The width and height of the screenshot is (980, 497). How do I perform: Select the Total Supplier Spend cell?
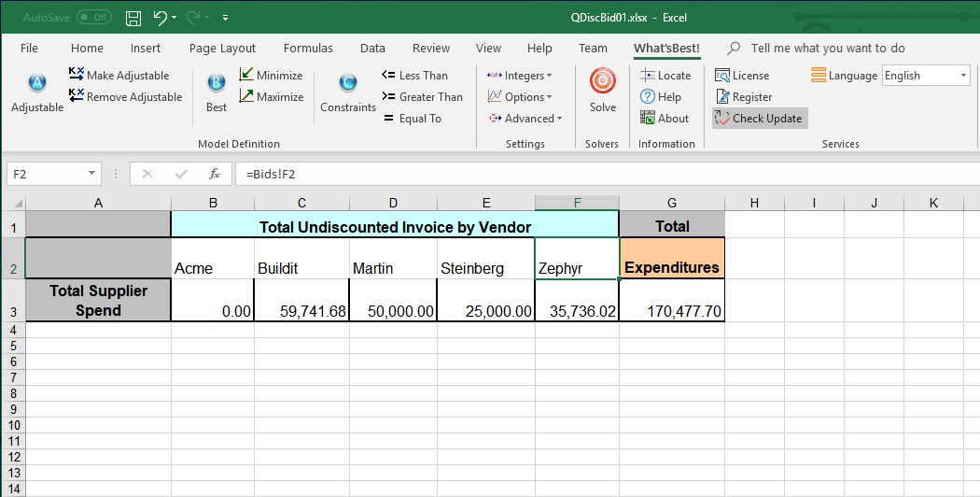(x=98, y=301)
